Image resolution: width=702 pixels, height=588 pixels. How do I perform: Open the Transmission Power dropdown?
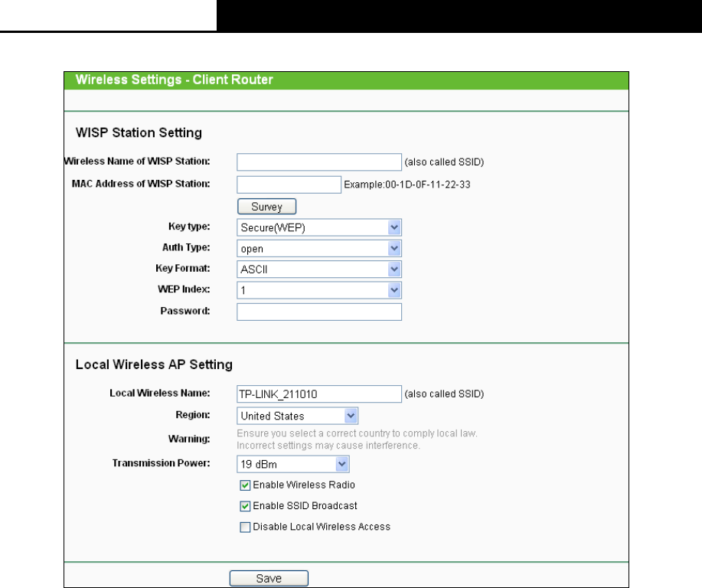point(292,464)
